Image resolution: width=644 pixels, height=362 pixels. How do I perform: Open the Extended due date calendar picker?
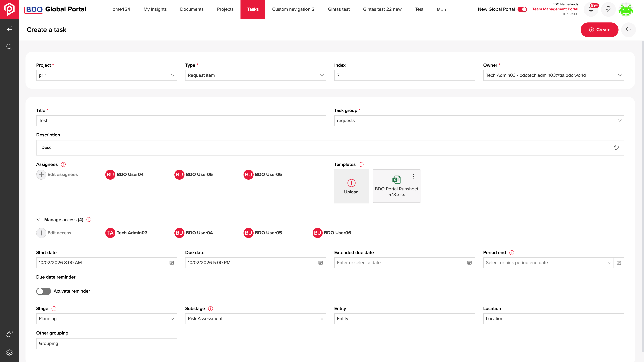pyautogui.click(x=470, y=263)
